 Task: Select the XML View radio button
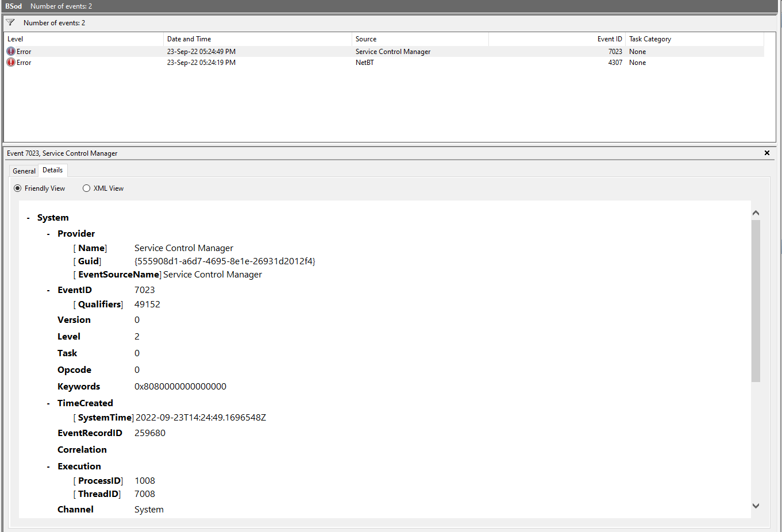coord(86,188)
